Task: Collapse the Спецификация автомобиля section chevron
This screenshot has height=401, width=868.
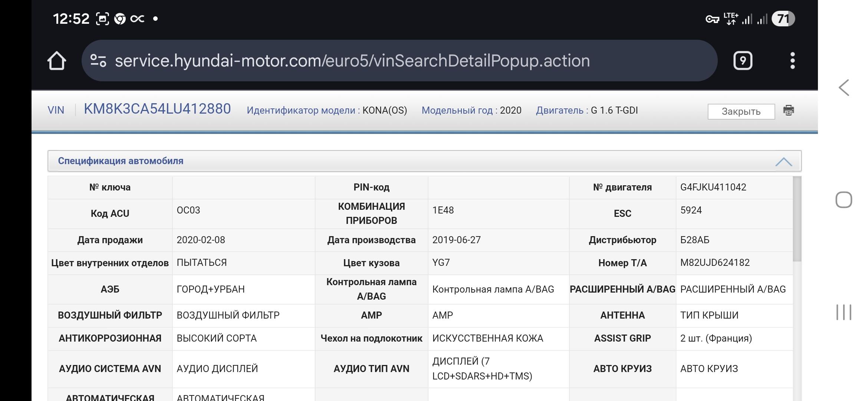Action: point(783,162)
